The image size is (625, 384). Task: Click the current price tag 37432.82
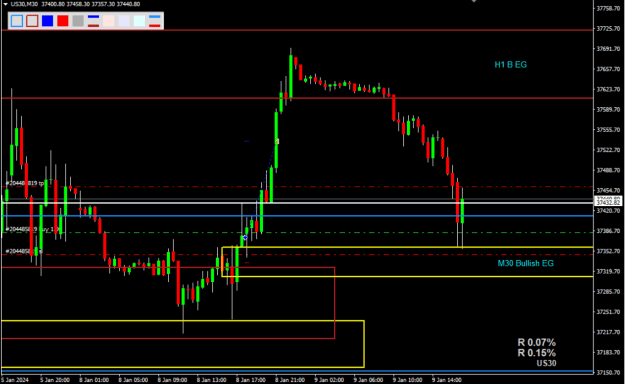click(608, 203)
